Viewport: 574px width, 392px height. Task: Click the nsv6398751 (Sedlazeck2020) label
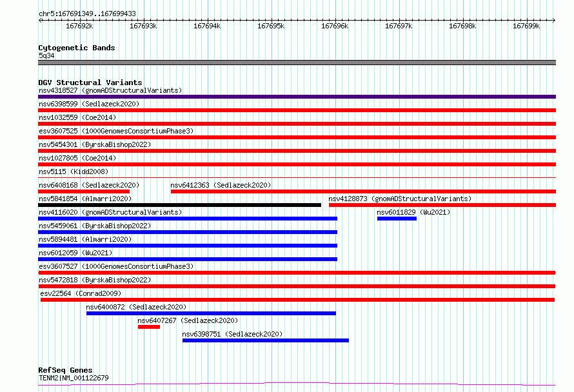(232, 334)
